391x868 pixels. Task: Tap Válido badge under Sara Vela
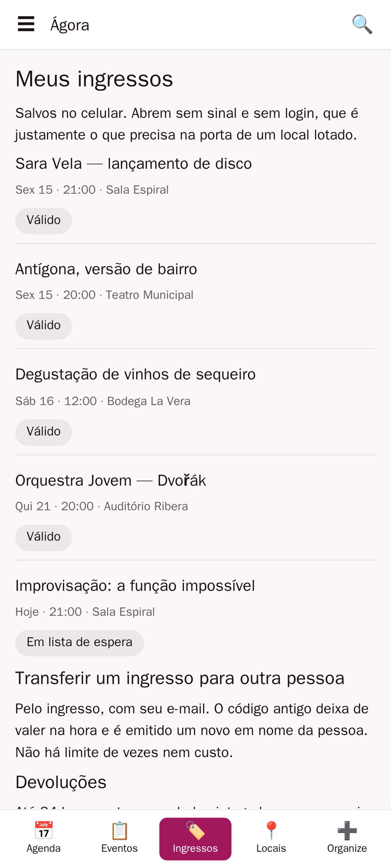pyautogui.click(x=43, y=221)
